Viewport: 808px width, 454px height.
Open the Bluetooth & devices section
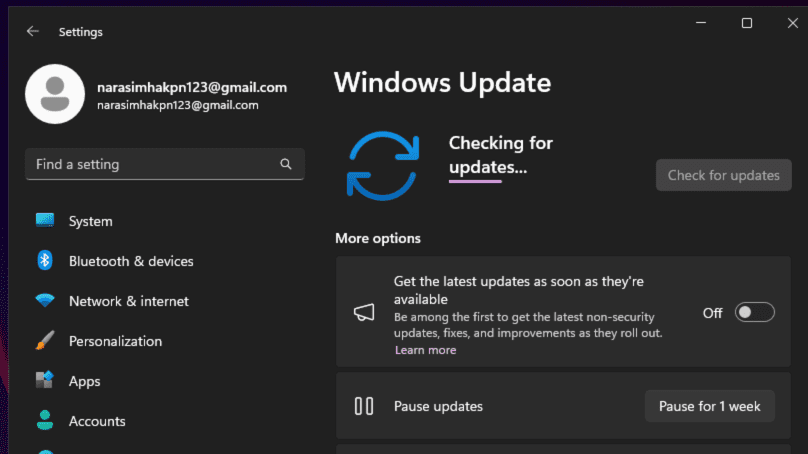point(131,261)
